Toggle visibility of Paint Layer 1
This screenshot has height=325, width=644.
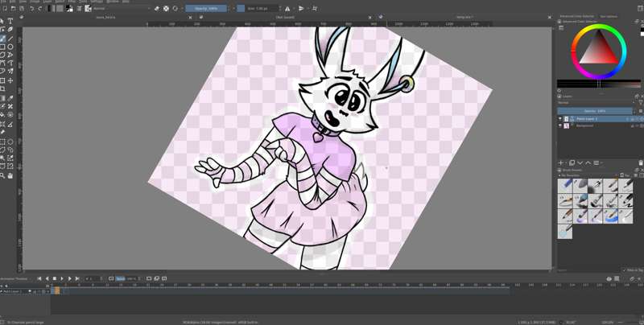click(560, 118)
